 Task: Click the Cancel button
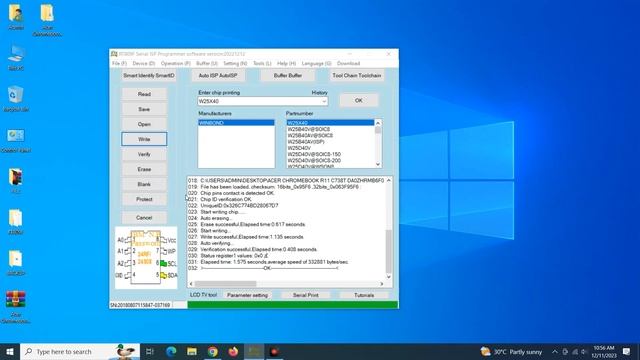[144, 218]
